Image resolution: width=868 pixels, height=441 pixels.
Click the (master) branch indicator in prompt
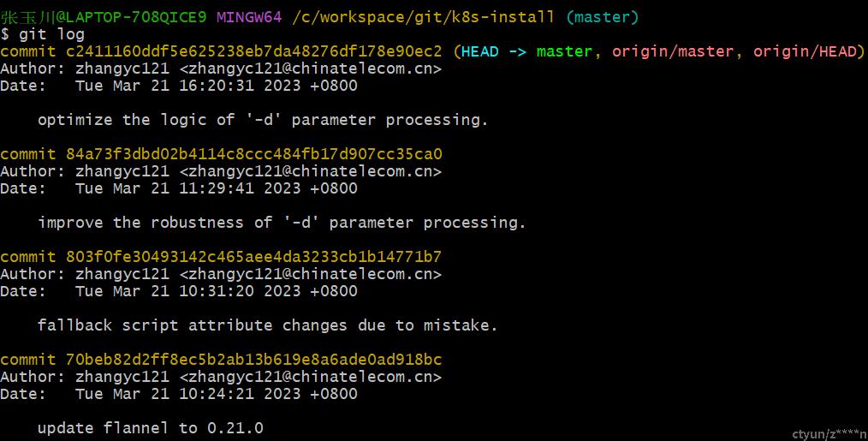click(603, 17)
